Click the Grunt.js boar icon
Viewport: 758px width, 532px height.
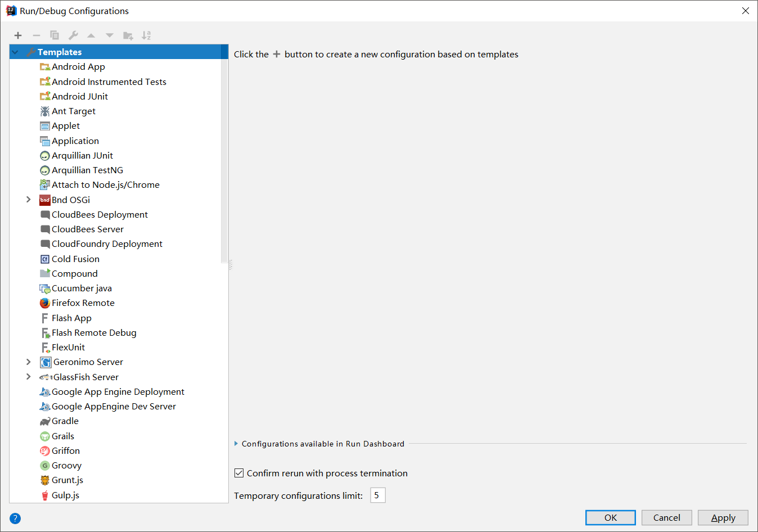[x=45, y=480]
